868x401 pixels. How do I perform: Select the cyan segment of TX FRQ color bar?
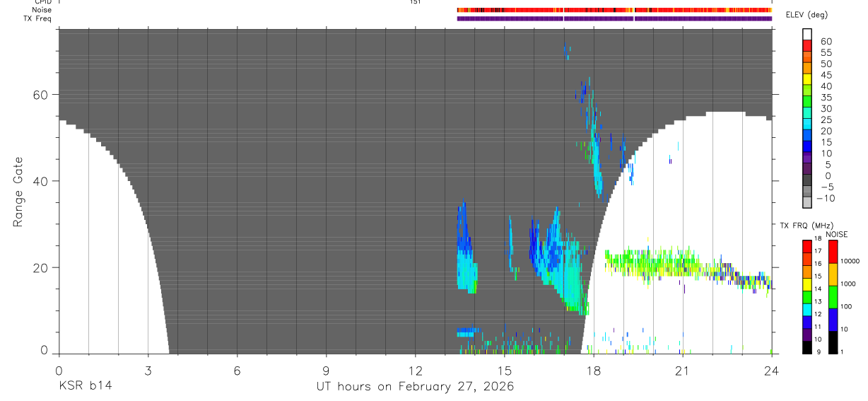tap(807, 310)
